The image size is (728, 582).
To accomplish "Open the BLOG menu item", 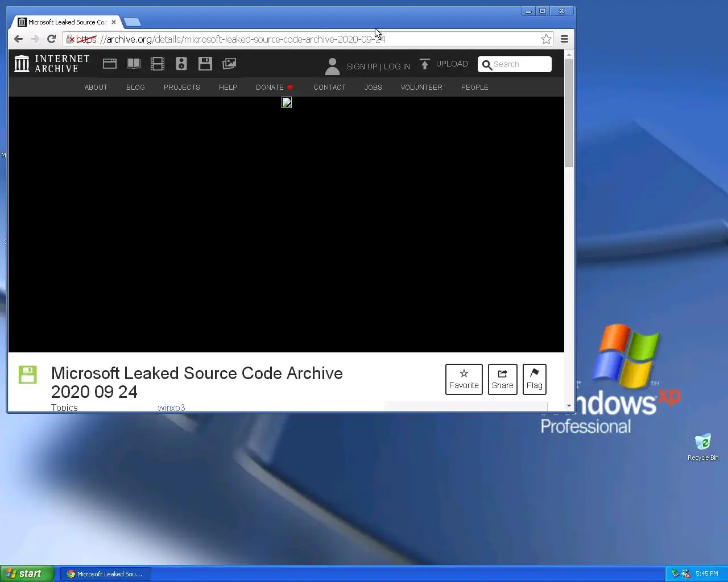I will [x=135, y=88].
